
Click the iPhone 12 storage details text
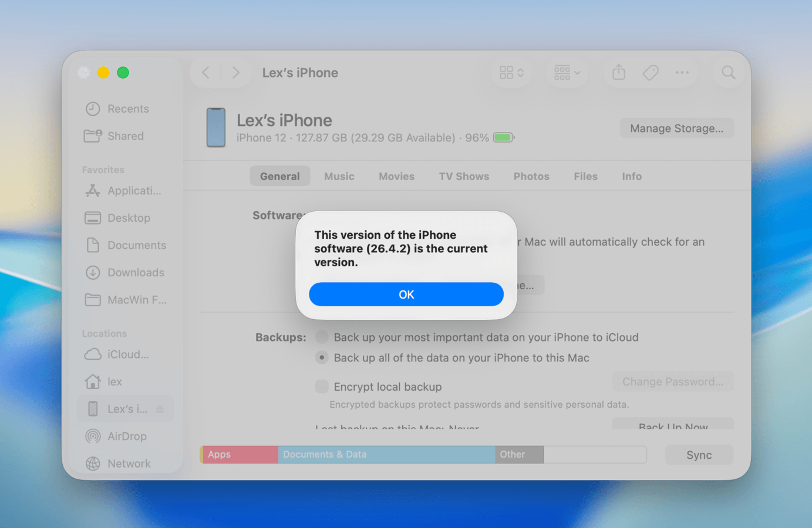(363, 138)
